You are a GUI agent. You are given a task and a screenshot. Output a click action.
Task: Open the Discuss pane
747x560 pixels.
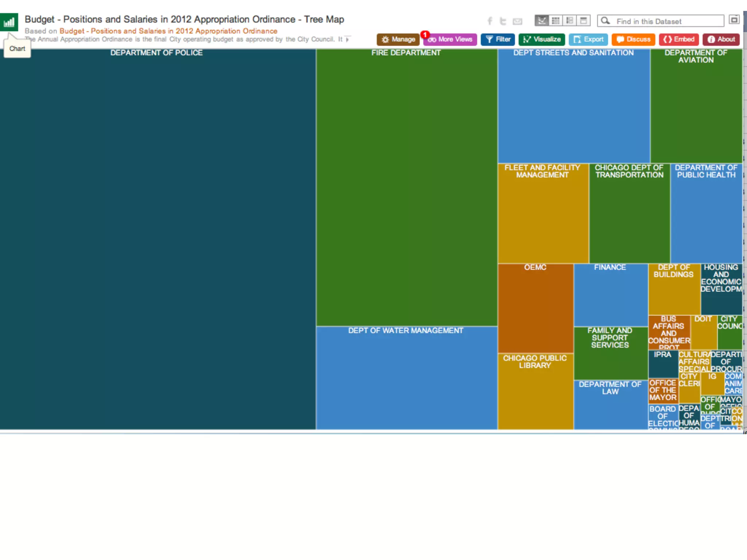coord(634,39)
